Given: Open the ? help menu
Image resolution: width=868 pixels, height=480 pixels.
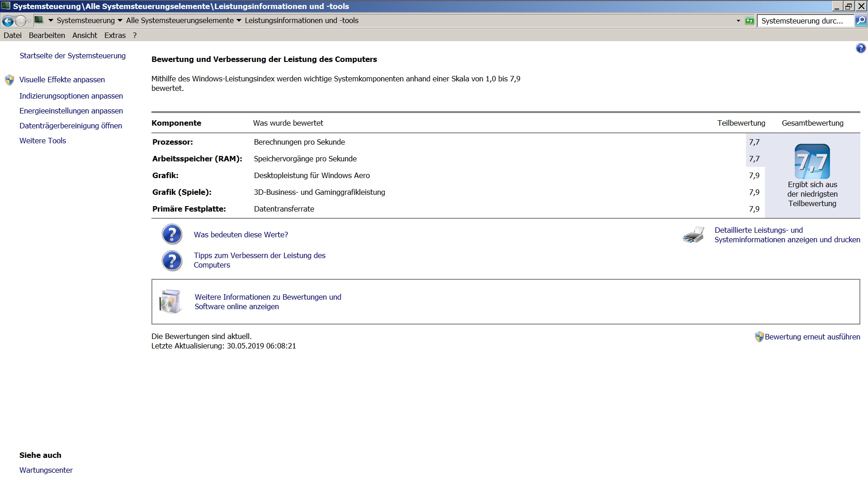Looking at the screenshot, I should pos(135,35).
